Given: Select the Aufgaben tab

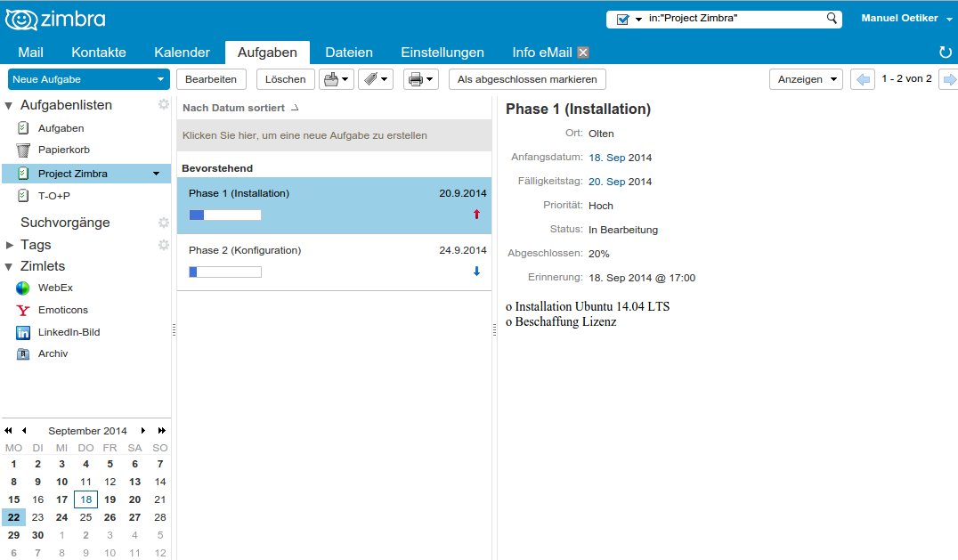Looking at the screenshot, I should (x=267, y=53).
